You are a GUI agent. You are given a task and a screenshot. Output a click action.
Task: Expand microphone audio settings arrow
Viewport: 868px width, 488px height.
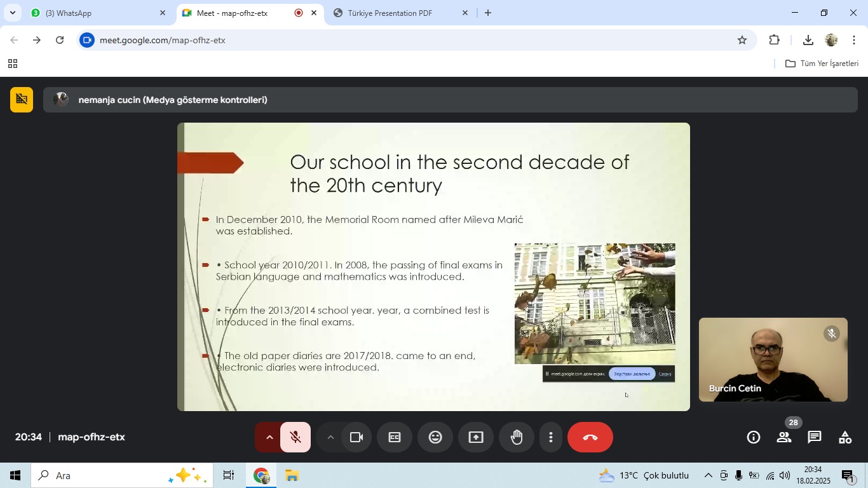coord(269,437)
